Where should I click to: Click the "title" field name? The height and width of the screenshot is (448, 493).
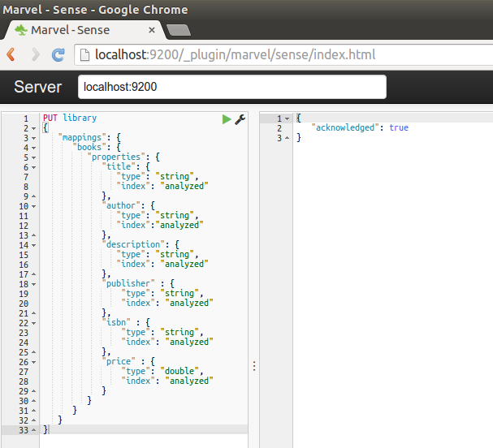[119, 167]
